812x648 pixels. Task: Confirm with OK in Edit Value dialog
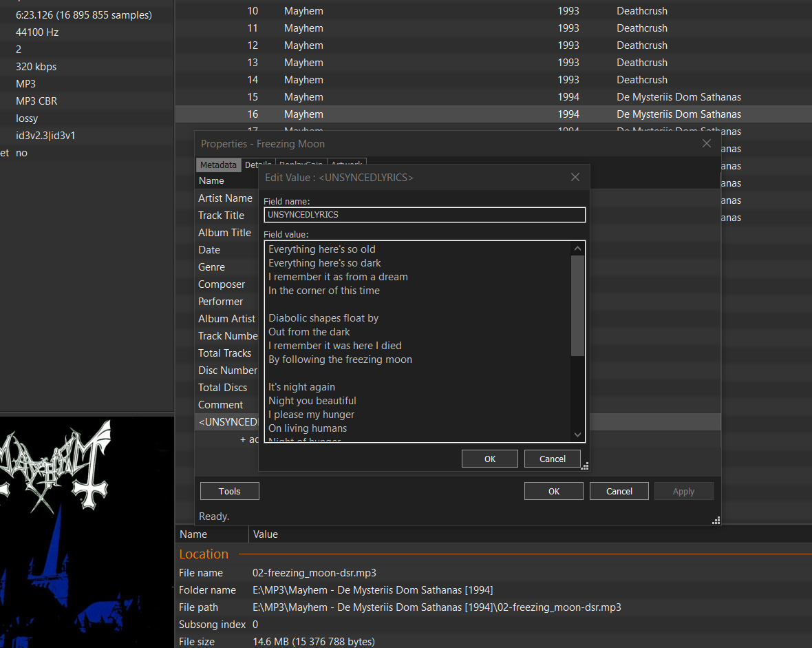pyautogui.click(x=489, y=459)
